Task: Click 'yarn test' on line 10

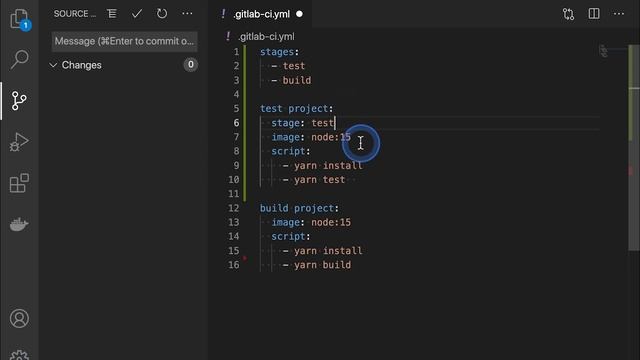Action: (320, 180)
